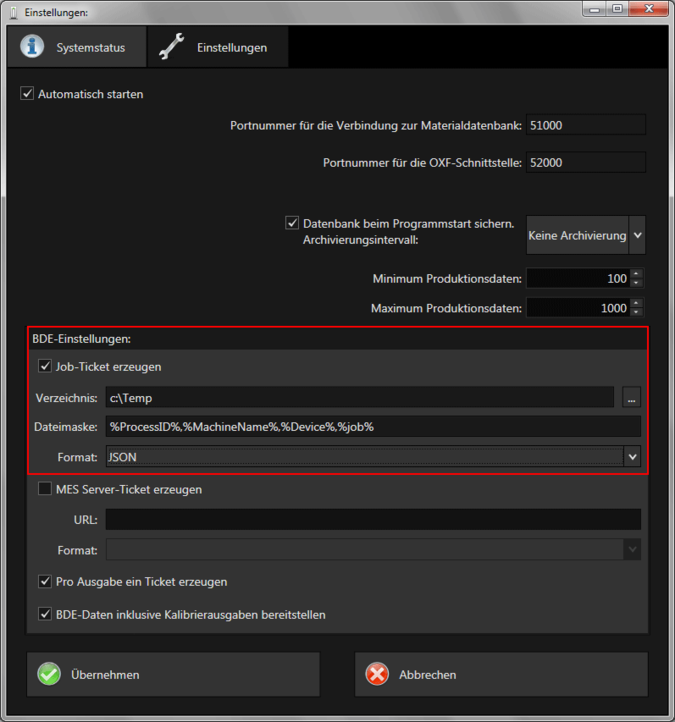Click the Dateimaske text field
The width and height of the screenshot is (675, 722).
(x=373, y=427)
